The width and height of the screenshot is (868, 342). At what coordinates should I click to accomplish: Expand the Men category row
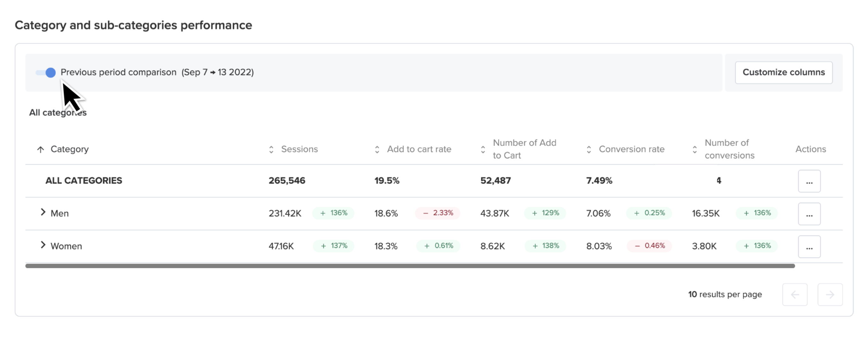(43, 212)
